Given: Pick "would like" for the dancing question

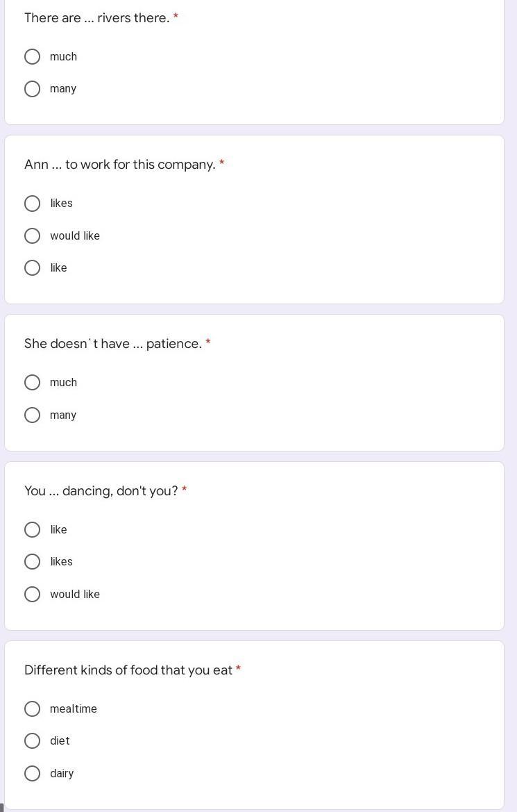Looking at the screenshot, I should pos(33,594).
